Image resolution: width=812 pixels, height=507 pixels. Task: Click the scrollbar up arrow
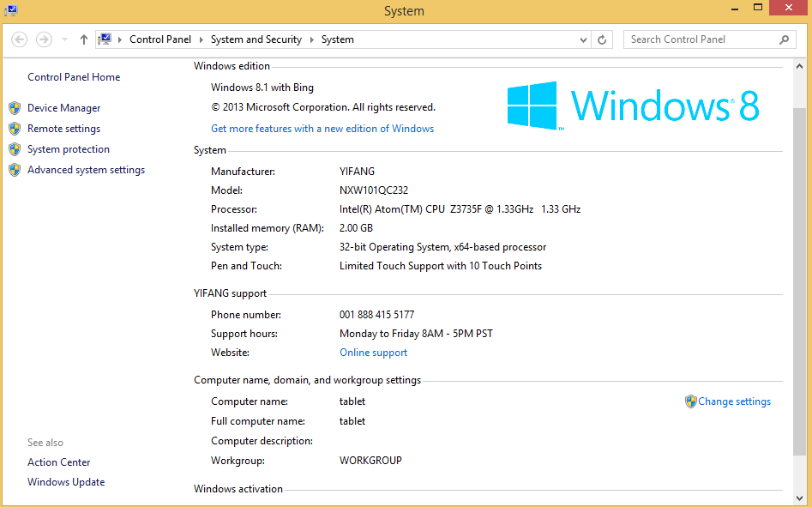(799, 66)
